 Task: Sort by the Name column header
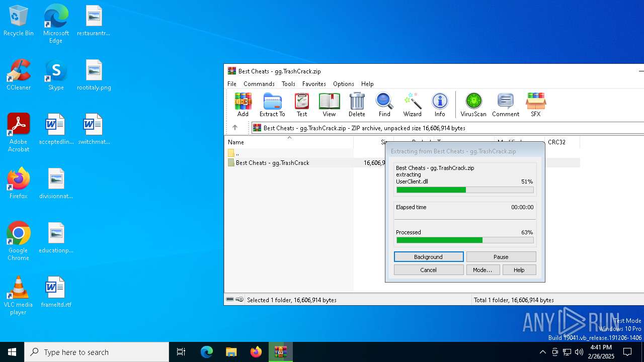(x=289, y=142)
